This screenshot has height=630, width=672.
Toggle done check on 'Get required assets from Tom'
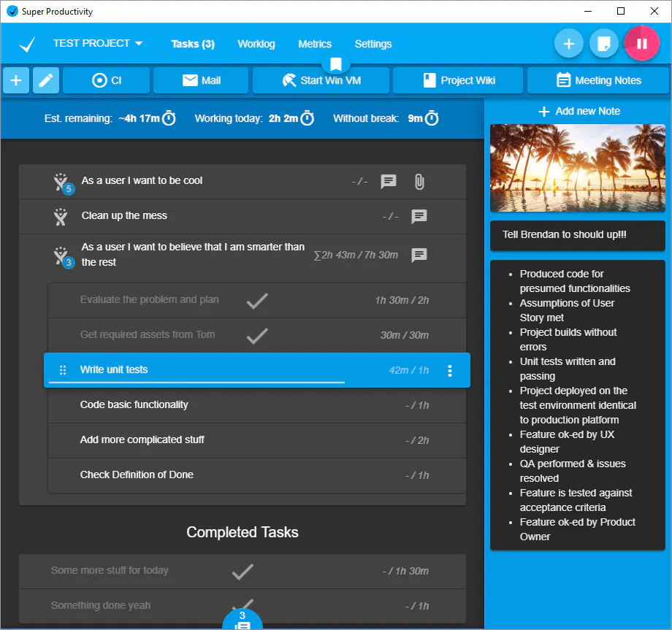click(x=257, y=336)
